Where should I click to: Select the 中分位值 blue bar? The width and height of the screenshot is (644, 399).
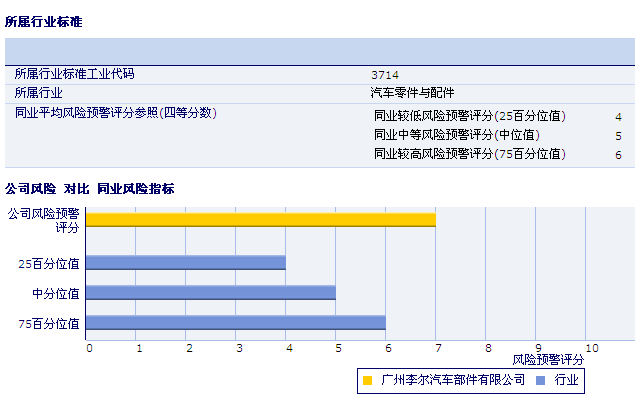211,293
